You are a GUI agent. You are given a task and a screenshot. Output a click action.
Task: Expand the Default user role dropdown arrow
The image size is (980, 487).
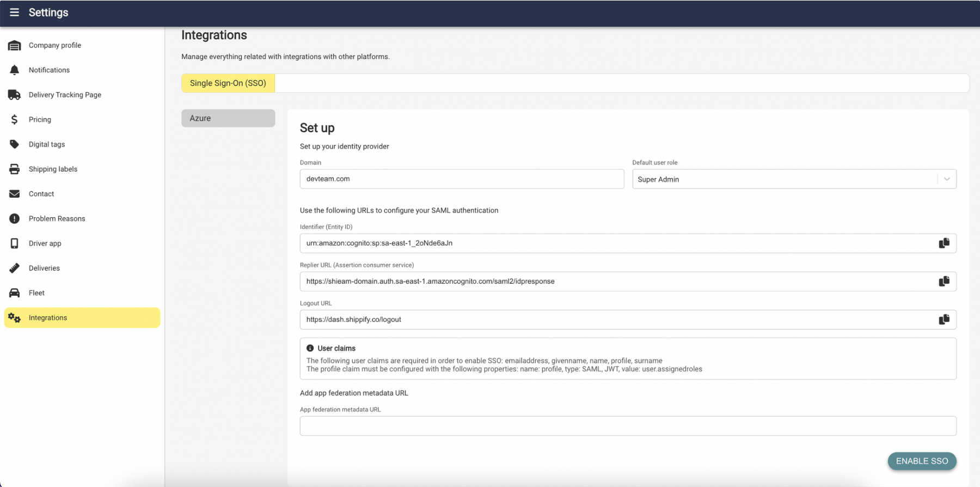947,179
